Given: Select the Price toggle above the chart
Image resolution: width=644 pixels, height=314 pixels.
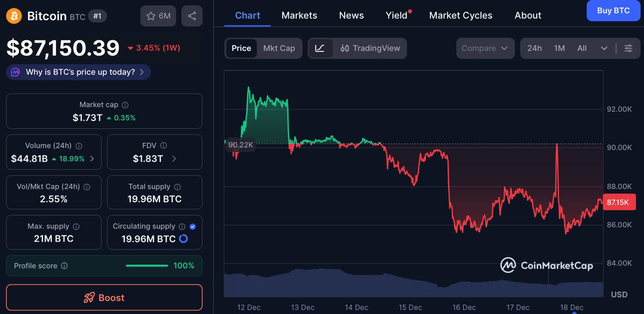Looking at the screenshot, I should 241,48.
